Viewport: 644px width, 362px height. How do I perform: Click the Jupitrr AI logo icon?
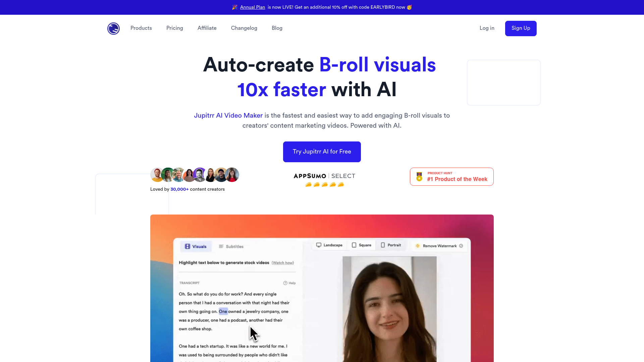pos(113,28)
